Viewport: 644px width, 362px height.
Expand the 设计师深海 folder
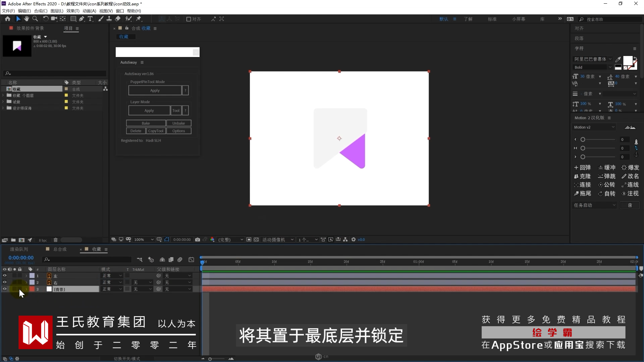pyautogui.click(x=3, y=108)
